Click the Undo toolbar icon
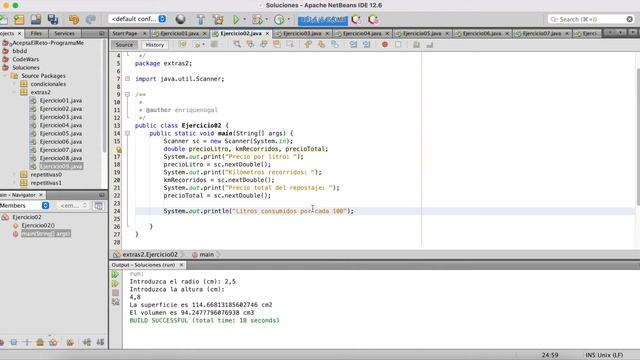640x360 pixels. (x=74, y=19)
